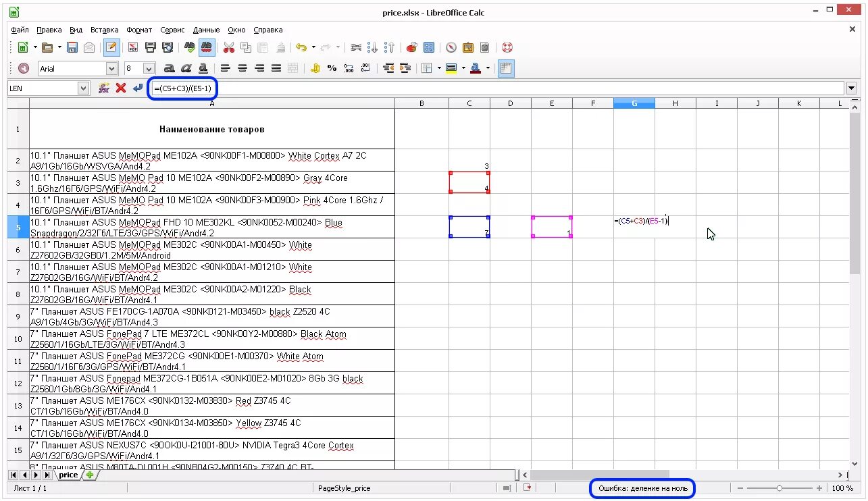Add a new sheet with plus tab

tap(90, 475)
